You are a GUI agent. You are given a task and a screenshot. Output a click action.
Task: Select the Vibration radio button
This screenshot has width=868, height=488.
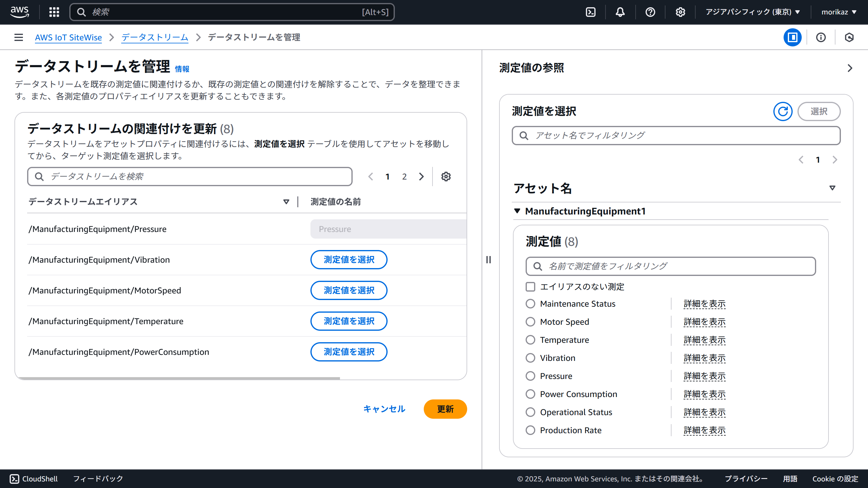point(530,358)
